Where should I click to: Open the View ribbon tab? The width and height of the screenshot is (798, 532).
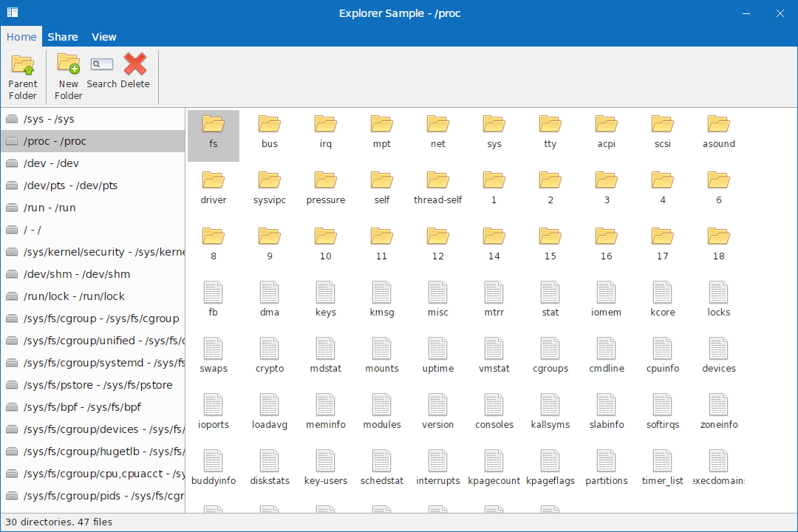coord(104,37)
